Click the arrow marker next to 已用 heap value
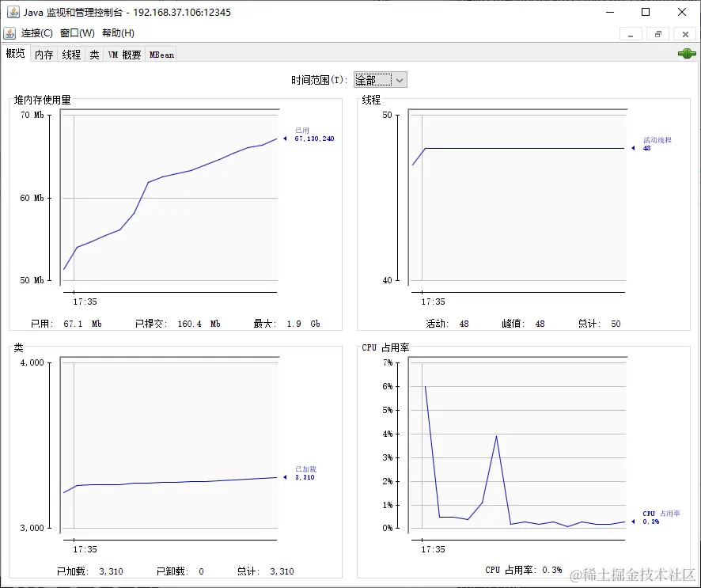Image resolution: width=701 pixels, height=588 pixels. click(285, 138)
